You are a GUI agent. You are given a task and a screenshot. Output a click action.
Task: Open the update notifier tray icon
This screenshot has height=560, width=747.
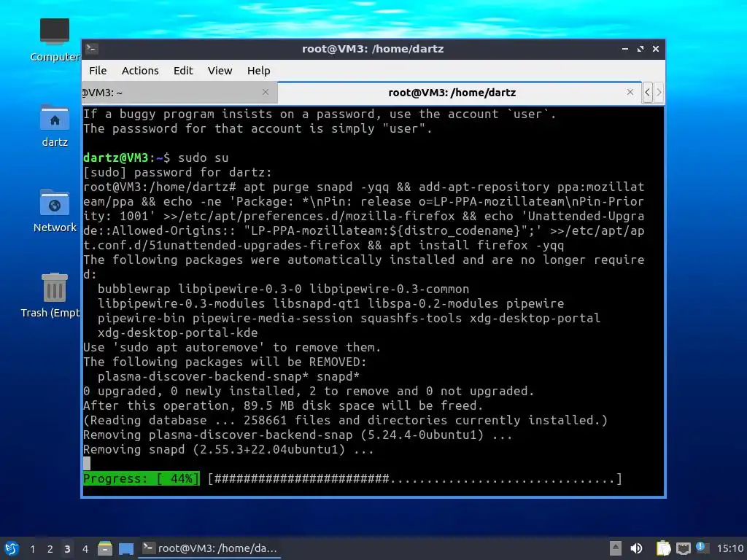click(x=703, y=548)
